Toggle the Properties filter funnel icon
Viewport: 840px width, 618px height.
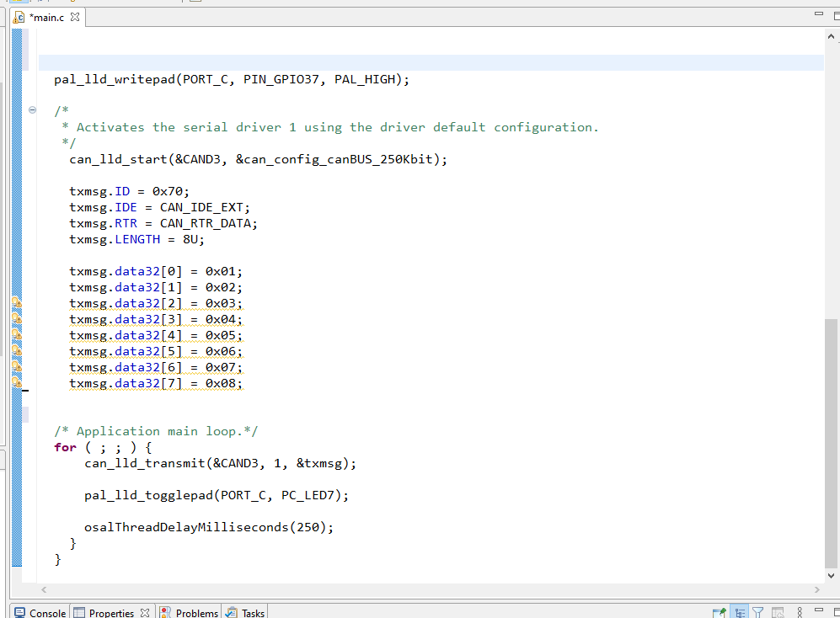coord(757,612)
